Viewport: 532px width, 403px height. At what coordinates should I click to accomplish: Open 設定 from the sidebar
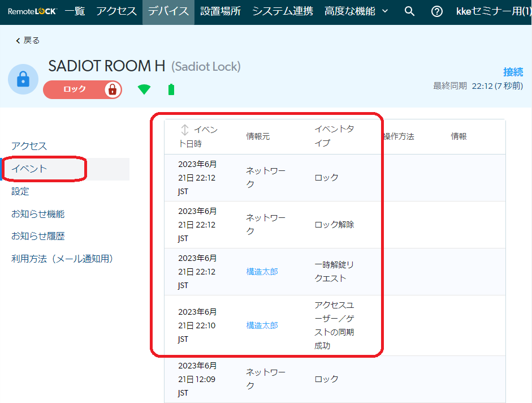(20, 191)
